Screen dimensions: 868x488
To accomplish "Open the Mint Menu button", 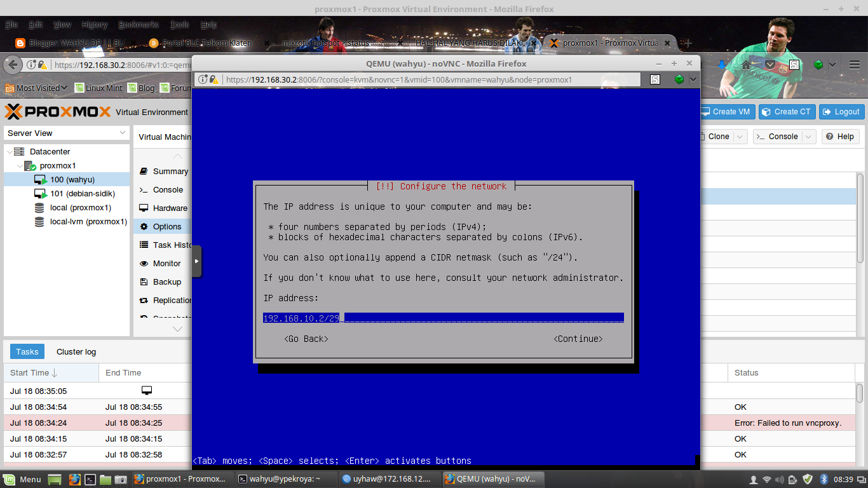I will (23, 479).
